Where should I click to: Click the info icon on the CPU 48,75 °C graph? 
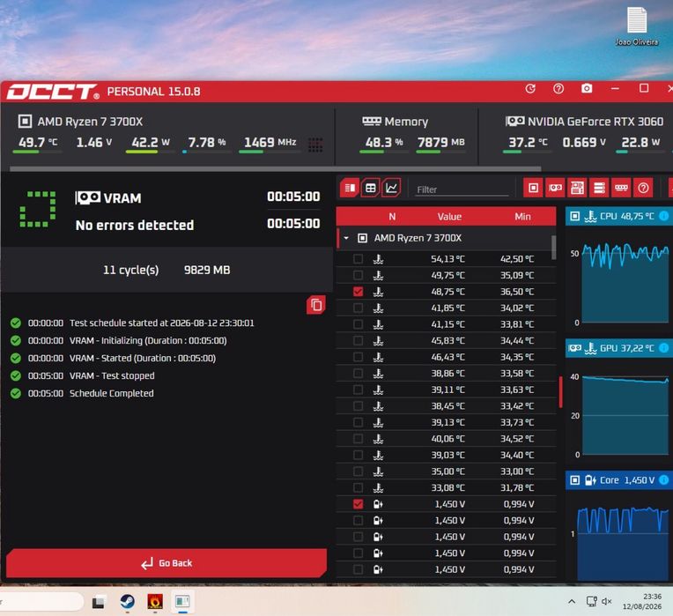(x=663, y=216)
